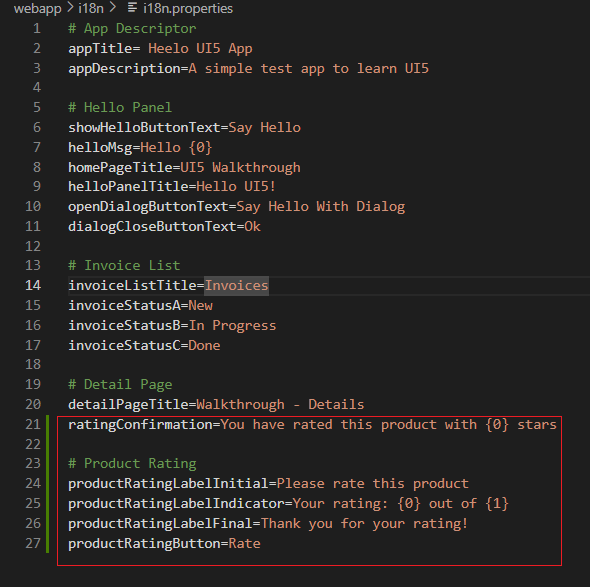Viewport: 590px width, 587px height.
Task: Click 'Walkthrough - Details' value
Action: 280,405
